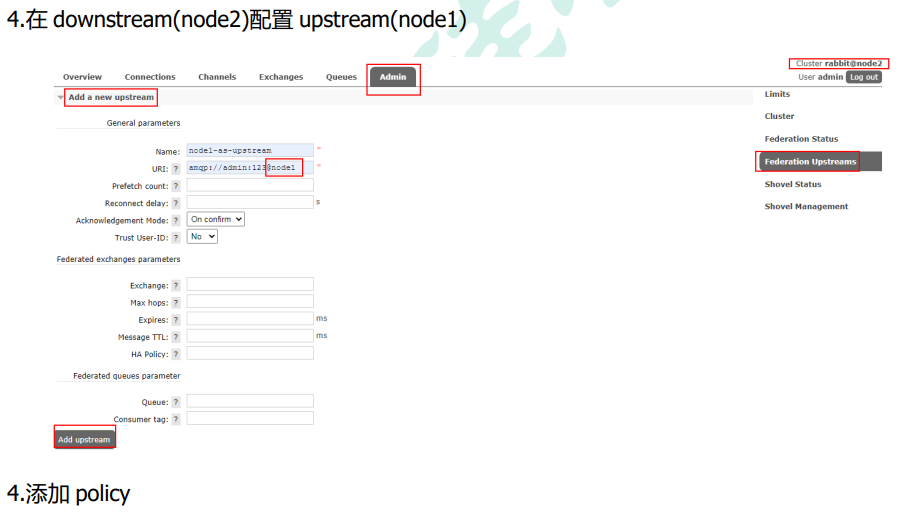Open the Consumer tag help icon
916x515 pixels.
click(176, 419)
